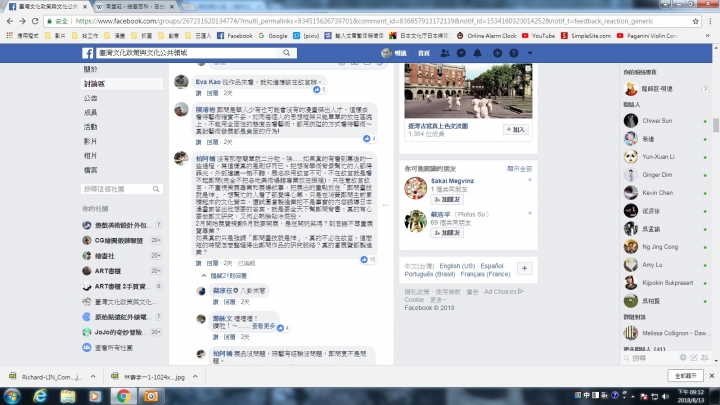Dismiss the Sakai Megvinz suggestion
This screenshot has width=720, height=405.
coord(529,180)
